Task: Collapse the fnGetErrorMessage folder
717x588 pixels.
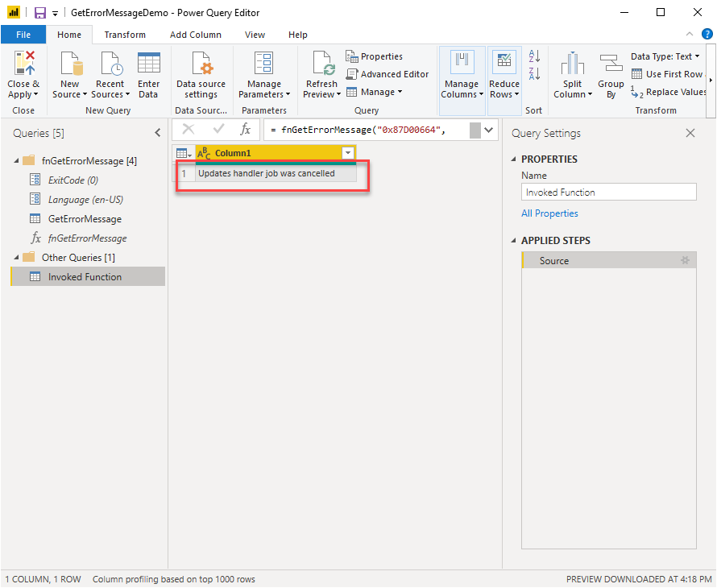Action: pyautogui.click(x=16, y=160)
